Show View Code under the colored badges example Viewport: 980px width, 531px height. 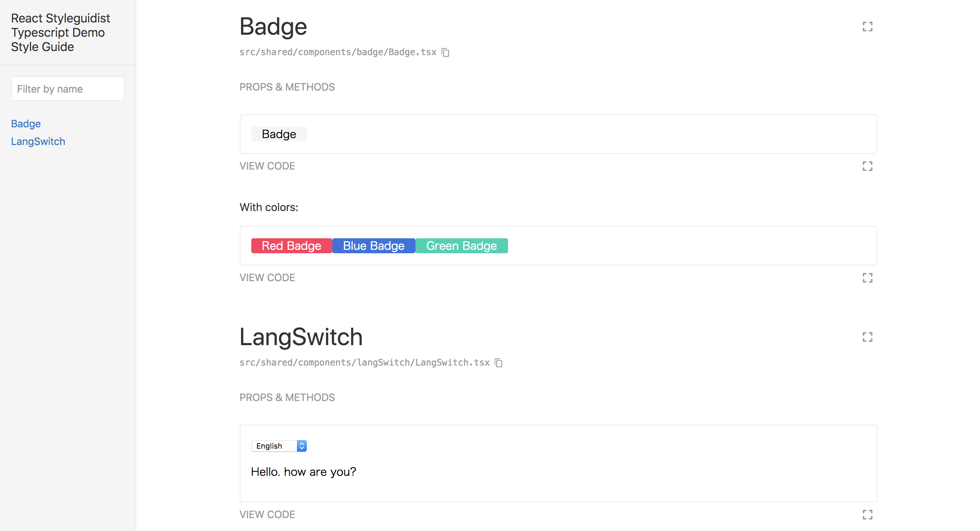coord(267,278)
